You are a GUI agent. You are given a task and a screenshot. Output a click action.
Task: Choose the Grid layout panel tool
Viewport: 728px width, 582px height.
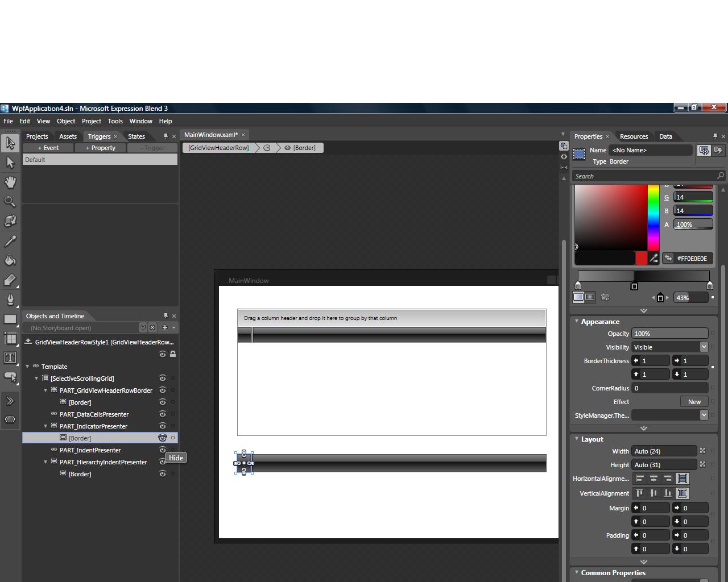10,339
